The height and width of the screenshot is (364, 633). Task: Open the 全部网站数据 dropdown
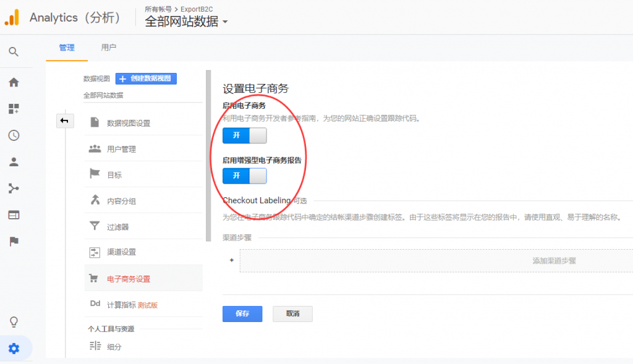pyautogui.click(x=185, y=20)
